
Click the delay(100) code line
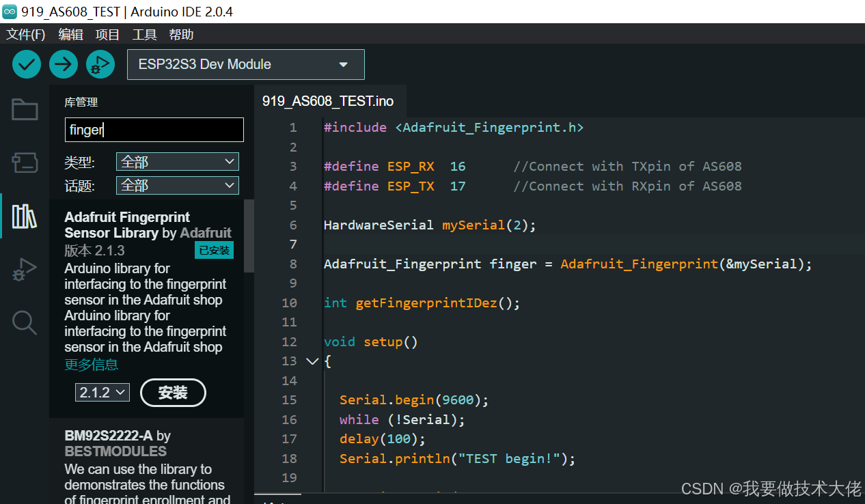coord(383,438)
